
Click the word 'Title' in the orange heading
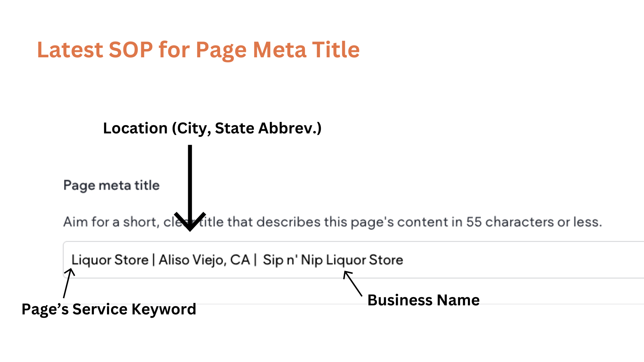pyautogui.click(x=336, y=50)
